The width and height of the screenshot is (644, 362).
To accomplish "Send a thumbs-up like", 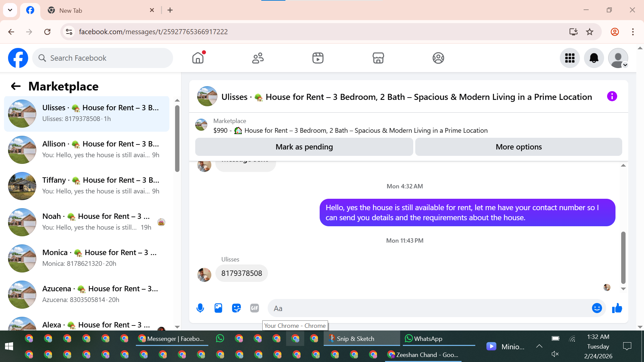I will pos(617,308).
